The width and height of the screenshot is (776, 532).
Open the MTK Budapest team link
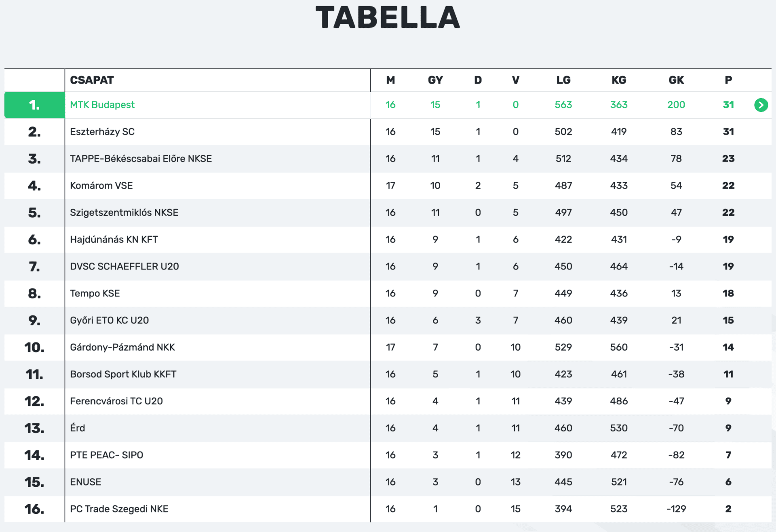[102, 105]
